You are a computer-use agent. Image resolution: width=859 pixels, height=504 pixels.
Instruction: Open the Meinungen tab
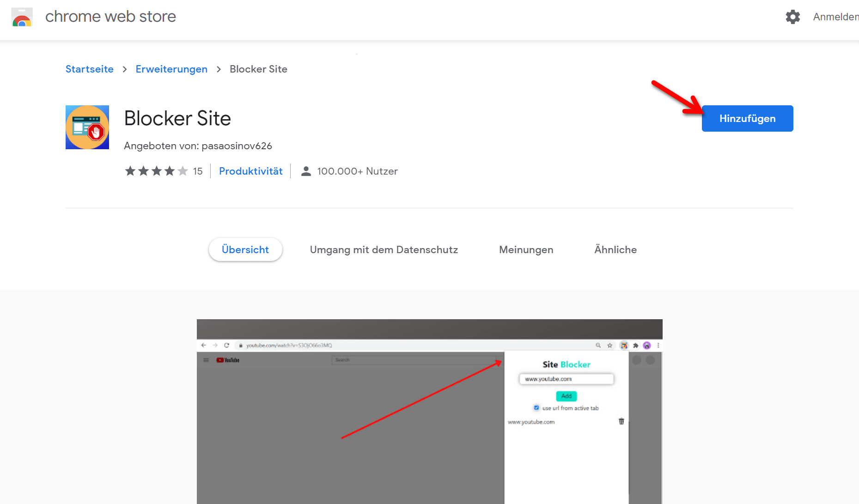coord(526,250)
